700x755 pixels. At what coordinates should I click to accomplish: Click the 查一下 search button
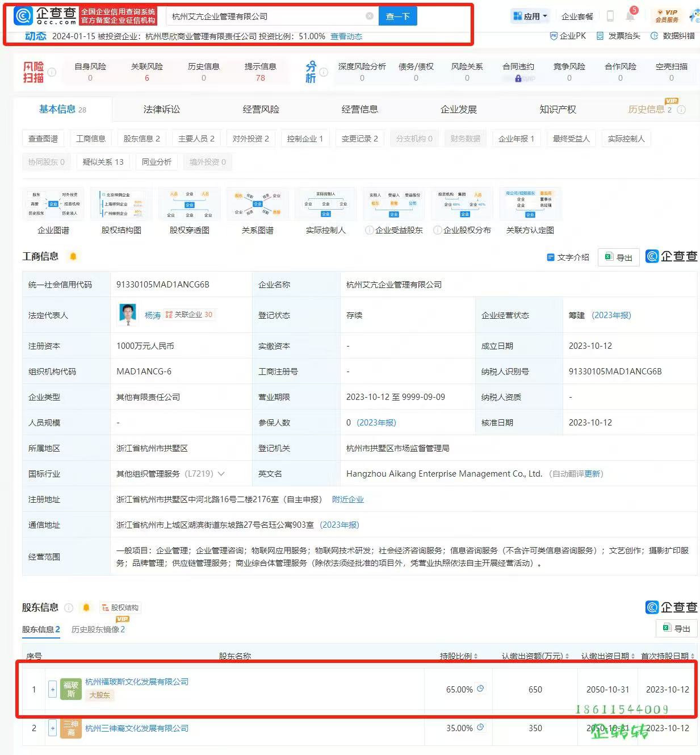click(398, 16)
